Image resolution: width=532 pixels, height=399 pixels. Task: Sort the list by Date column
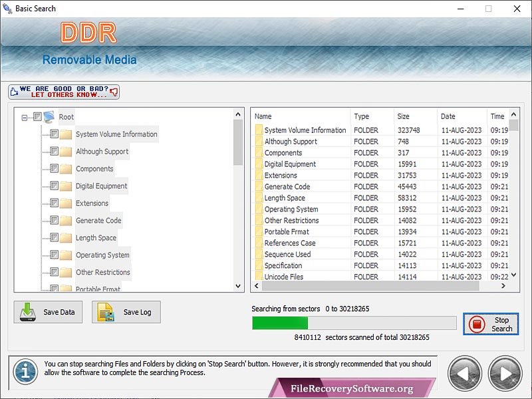pos(462,116)
